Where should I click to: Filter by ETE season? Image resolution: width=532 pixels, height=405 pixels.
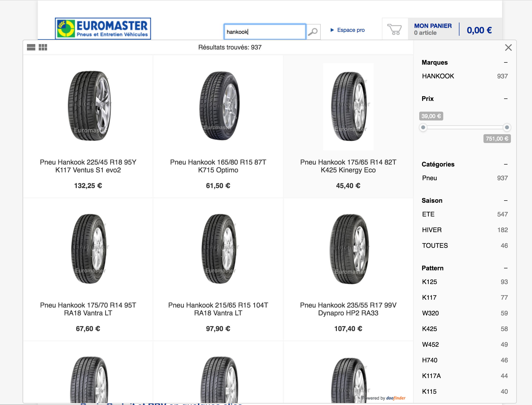(x=465, y=214)
